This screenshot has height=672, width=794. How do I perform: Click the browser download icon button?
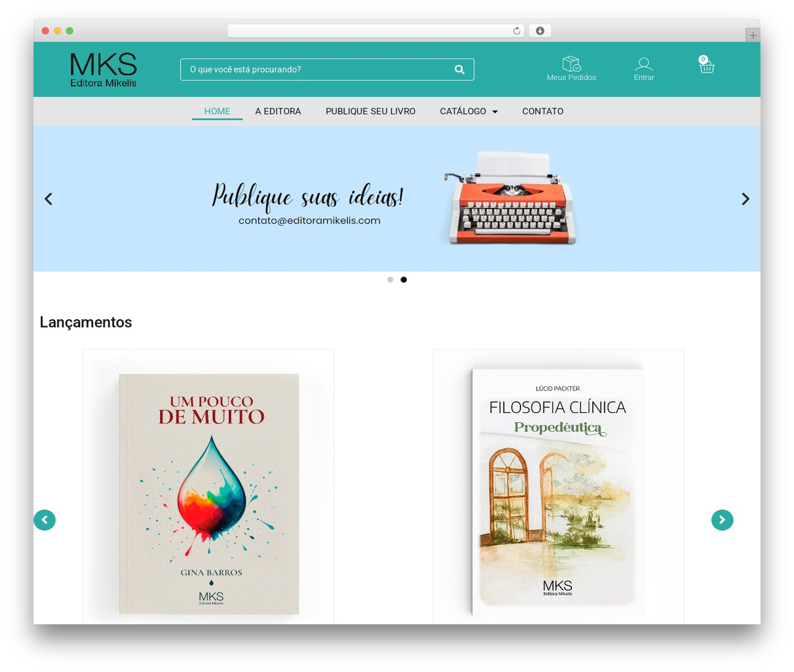[x=540, y=31]
